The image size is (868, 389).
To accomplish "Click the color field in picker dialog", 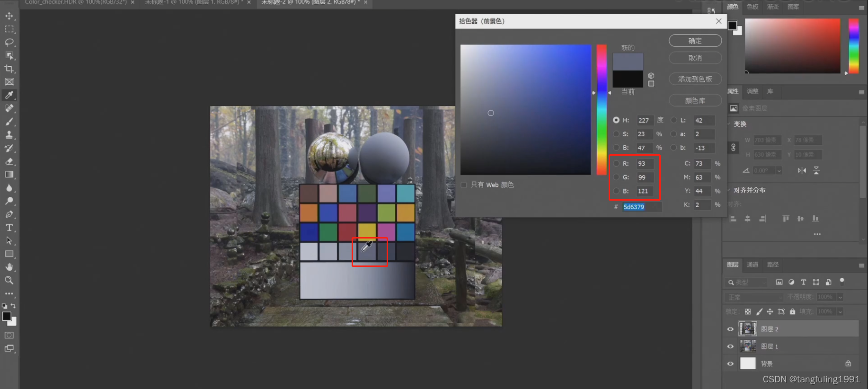I will [x=526, y=110].
